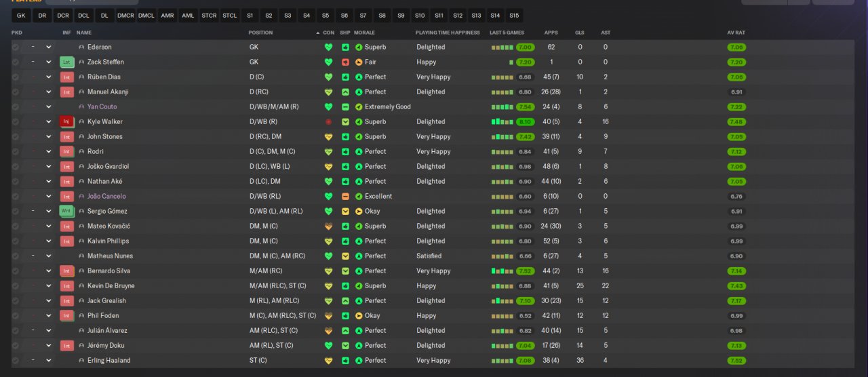Click Sergio Gómez's Wnt status badge

[x=66, y=212]
